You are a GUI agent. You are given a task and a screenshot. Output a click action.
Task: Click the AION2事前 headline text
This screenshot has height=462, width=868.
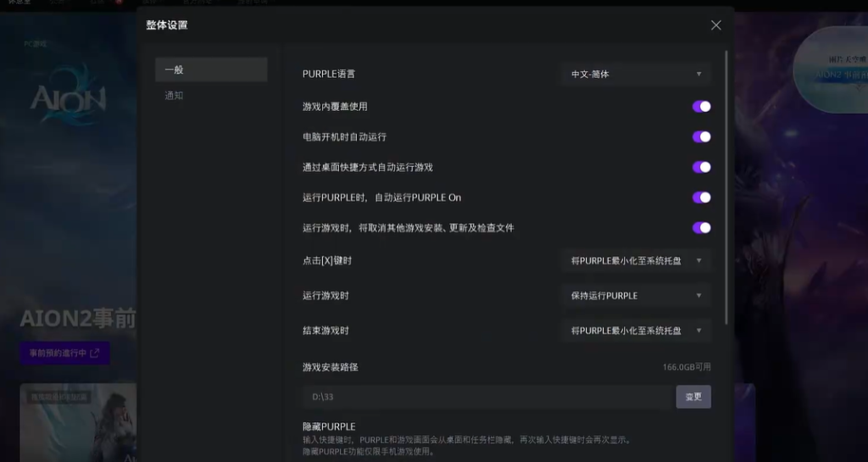[78, 319]
